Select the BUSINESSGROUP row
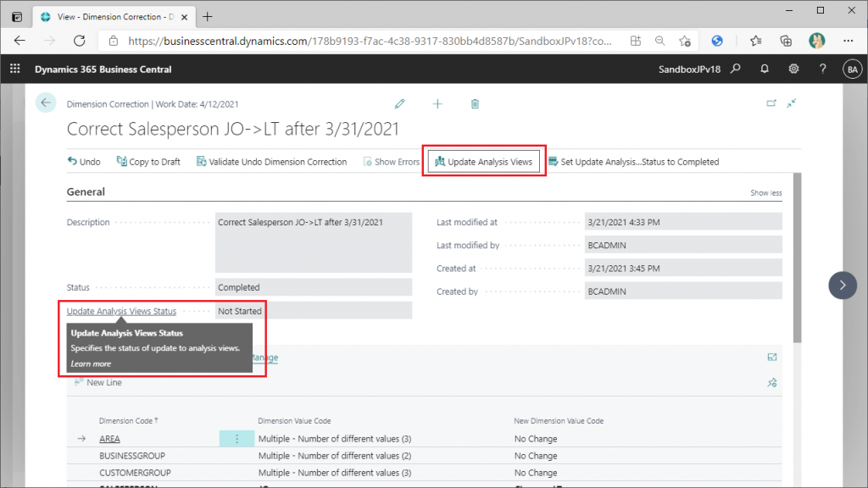The image size is (868, 488). click(424, 456)
